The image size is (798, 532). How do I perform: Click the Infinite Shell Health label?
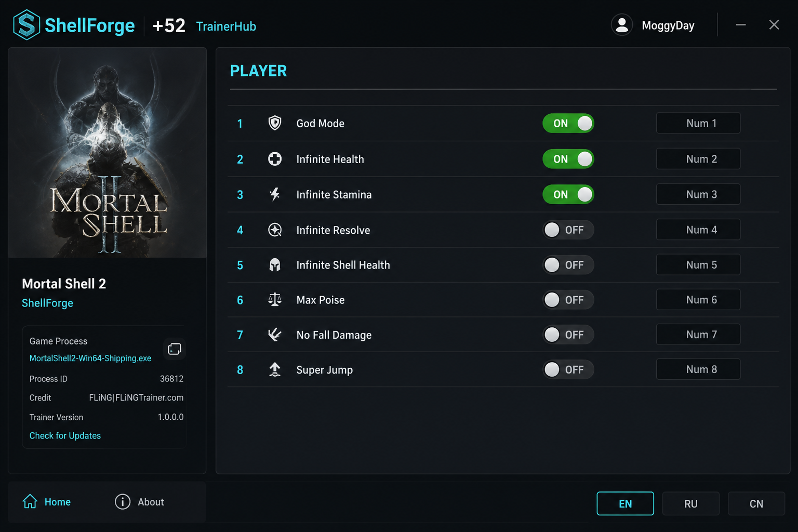point(343,265)
